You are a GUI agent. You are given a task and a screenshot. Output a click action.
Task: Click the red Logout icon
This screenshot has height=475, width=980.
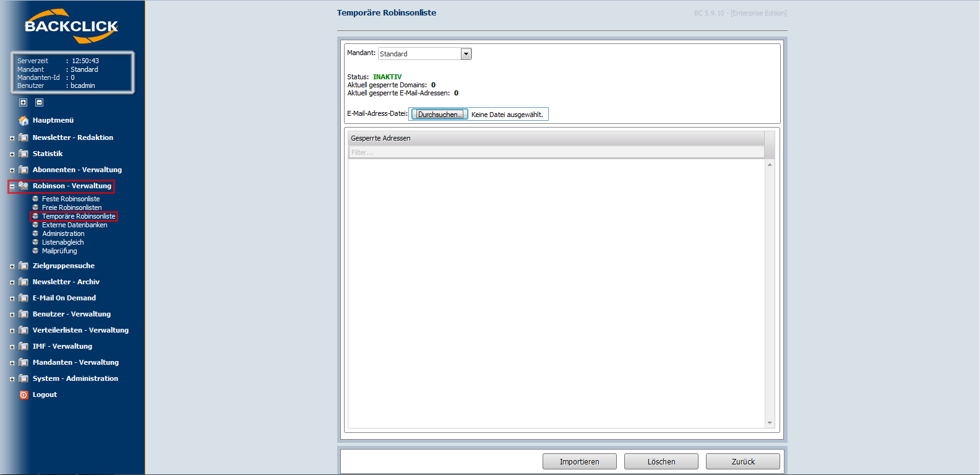coord(24,395)
